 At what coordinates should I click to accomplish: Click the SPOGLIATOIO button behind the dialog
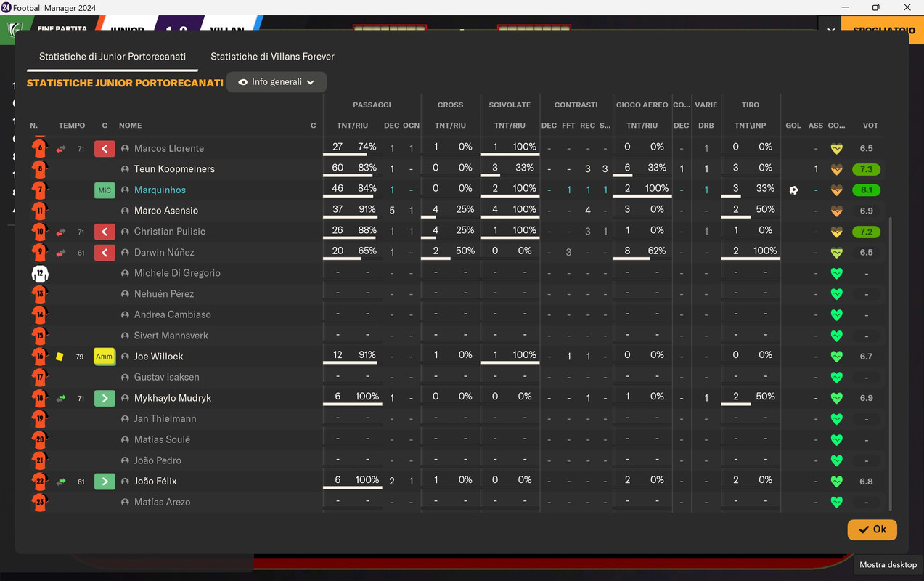(x=883, y=31)
